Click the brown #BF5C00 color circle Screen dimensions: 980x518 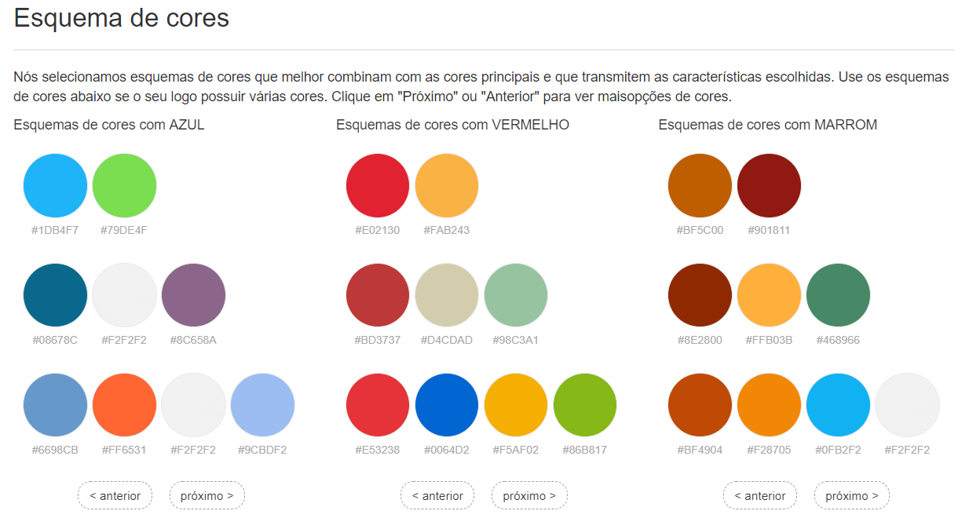click(700, 185)
